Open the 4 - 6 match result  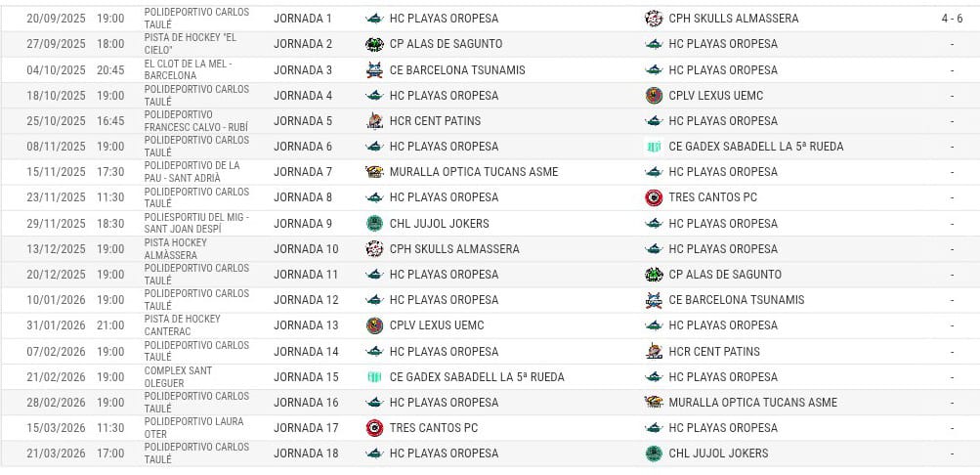pyautogui.click(x=952, y=19)
